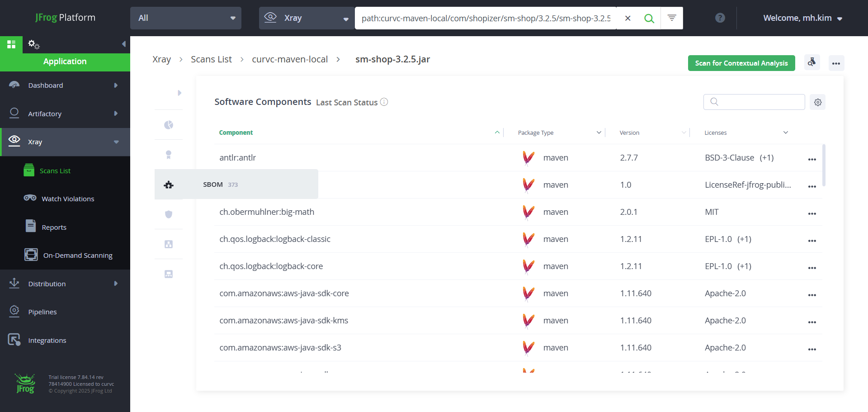Screen dimensions: 868x412
Task: Open table column settings gear
Action: tap(818, 102)
